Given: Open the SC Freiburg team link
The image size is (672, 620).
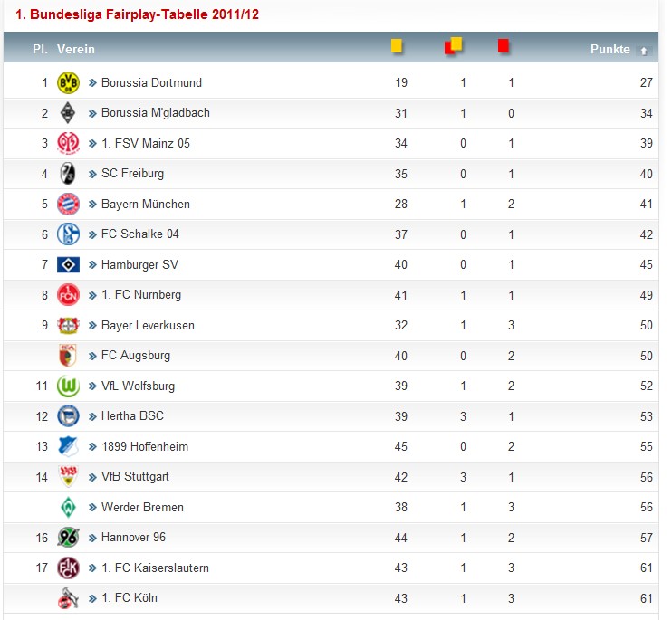Looking at the screenshot, I should (x=132, y=173).
